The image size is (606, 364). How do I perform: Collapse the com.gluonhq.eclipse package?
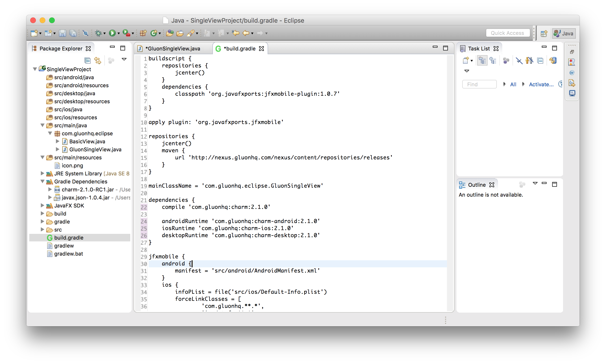click(x=50, y=133)
